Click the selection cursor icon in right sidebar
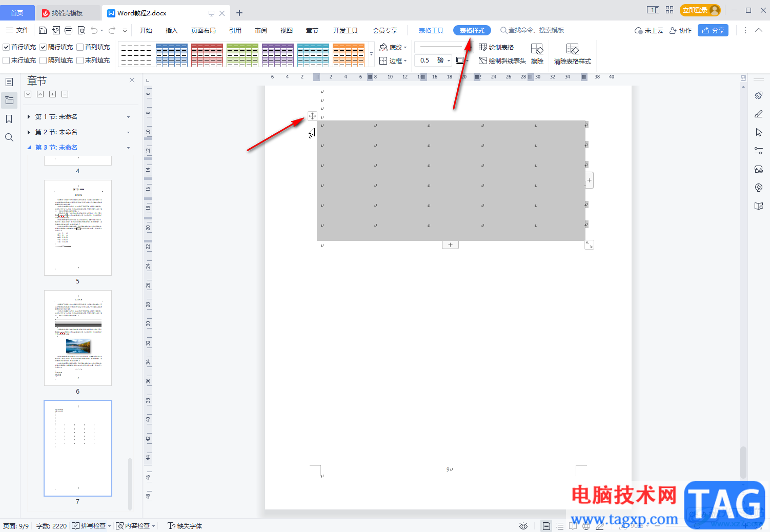 (759, 132)
